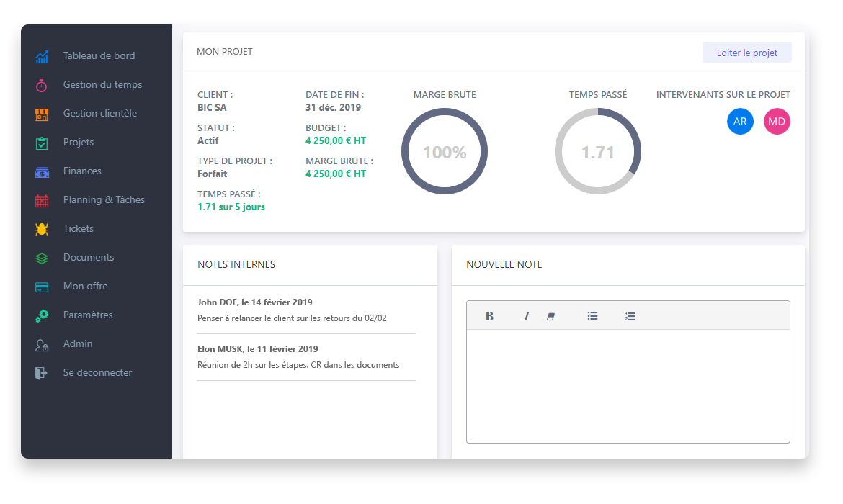Click the NOUVELLE NOTE heading
Screen dimensions: 843x504
tap(504, 264)
